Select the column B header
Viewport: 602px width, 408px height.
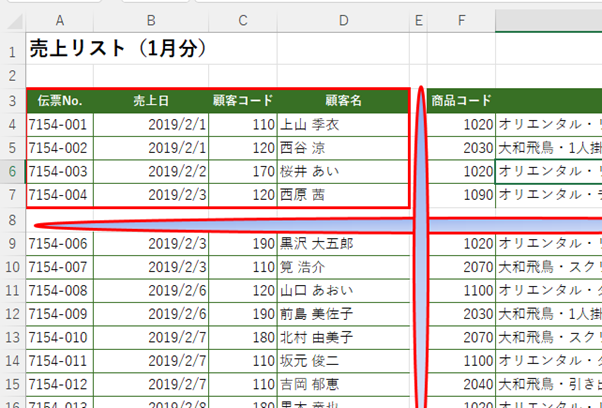pyautogui.click(x=151, y=20)
